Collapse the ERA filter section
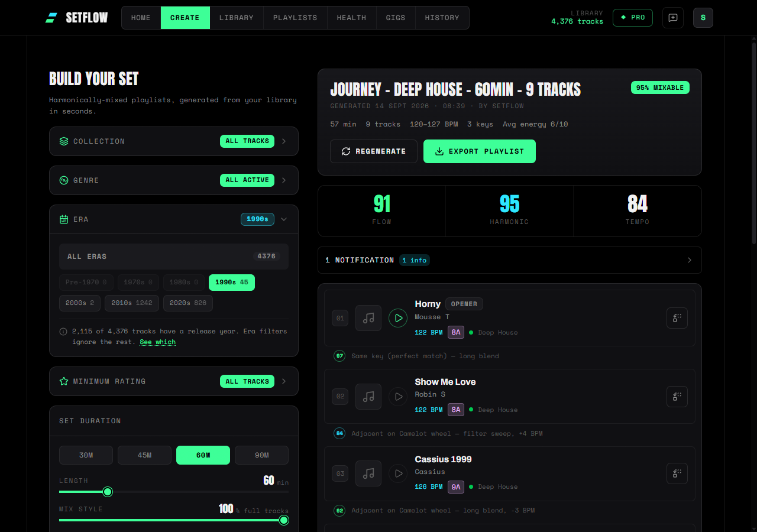Screen dimensions: 757x532 coord(174,219)
